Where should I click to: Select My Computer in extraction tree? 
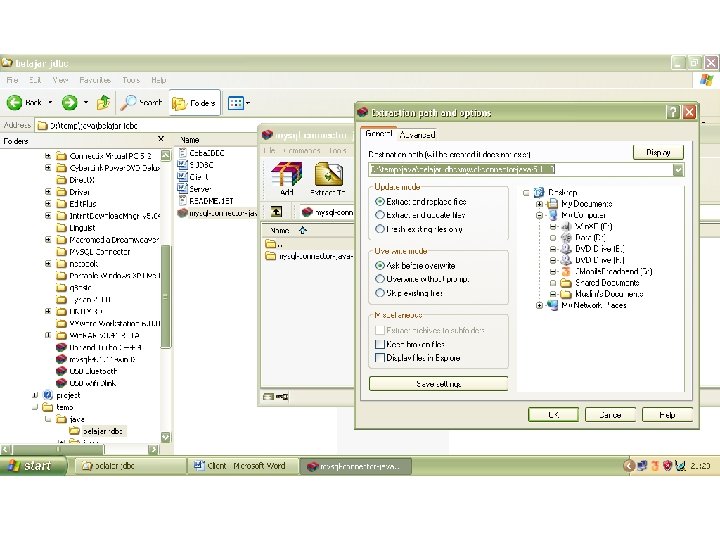tap(577, 215)
